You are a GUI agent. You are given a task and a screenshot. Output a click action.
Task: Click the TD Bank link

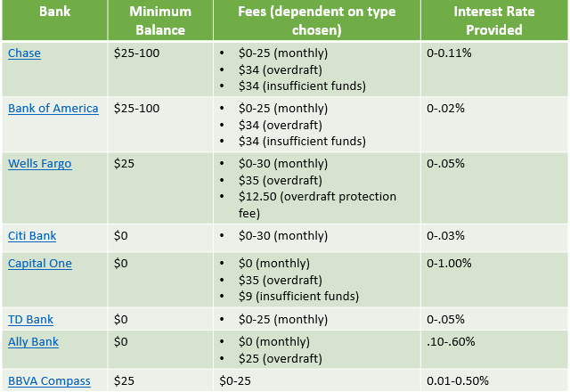pyautogui.click(x=31, y=319)
